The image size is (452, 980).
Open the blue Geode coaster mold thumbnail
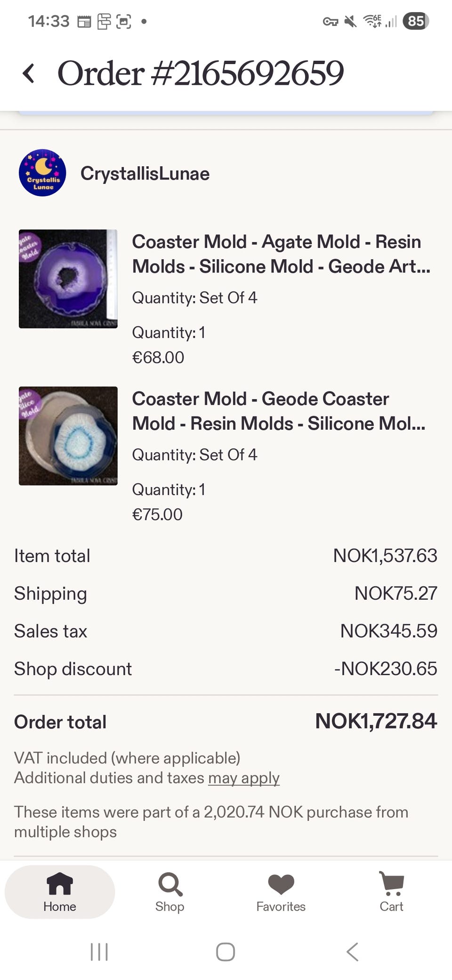[68, 436]
